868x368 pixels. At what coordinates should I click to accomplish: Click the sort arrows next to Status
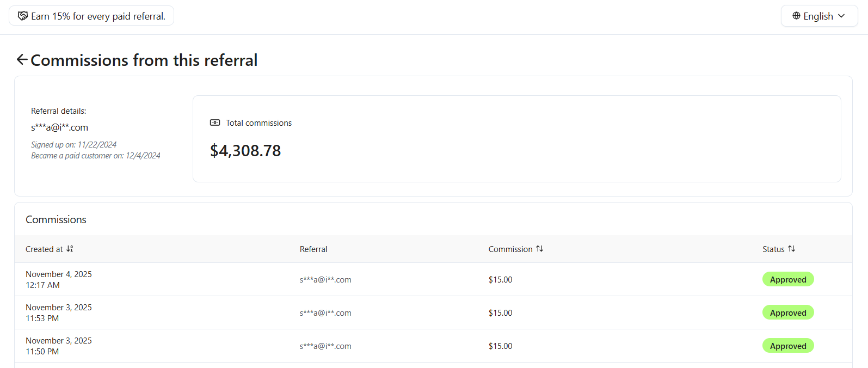791,249
